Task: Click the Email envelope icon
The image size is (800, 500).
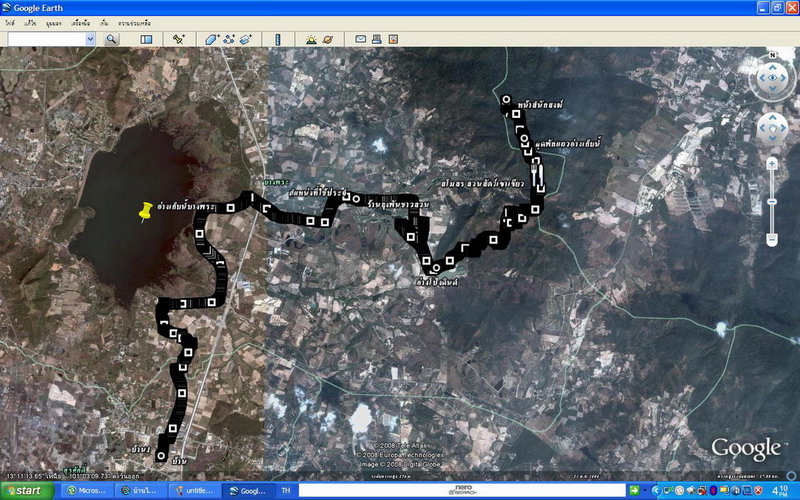Action: click(x=360, y=39)
